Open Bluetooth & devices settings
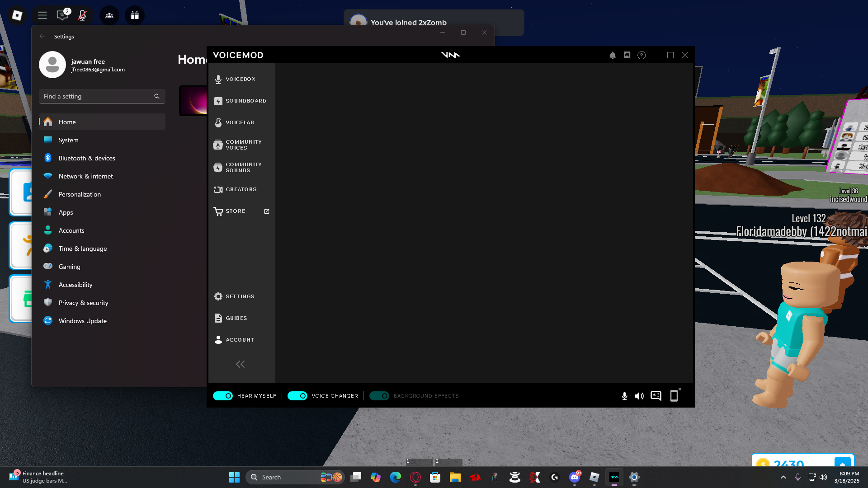 click(x=102, y=158)
